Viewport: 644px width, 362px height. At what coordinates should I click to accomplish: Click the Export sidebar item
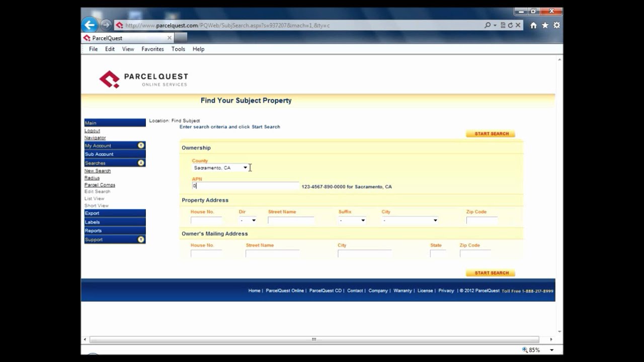115,213
